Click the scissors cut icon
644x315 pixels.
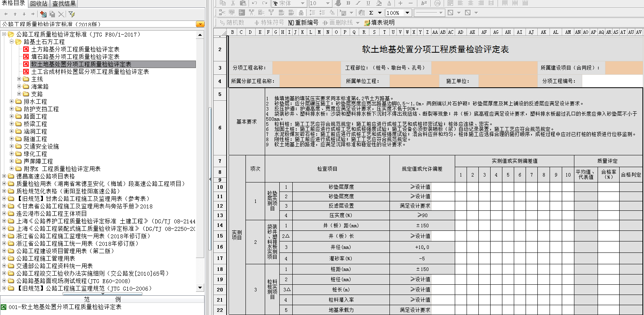[x=233, y=3]
